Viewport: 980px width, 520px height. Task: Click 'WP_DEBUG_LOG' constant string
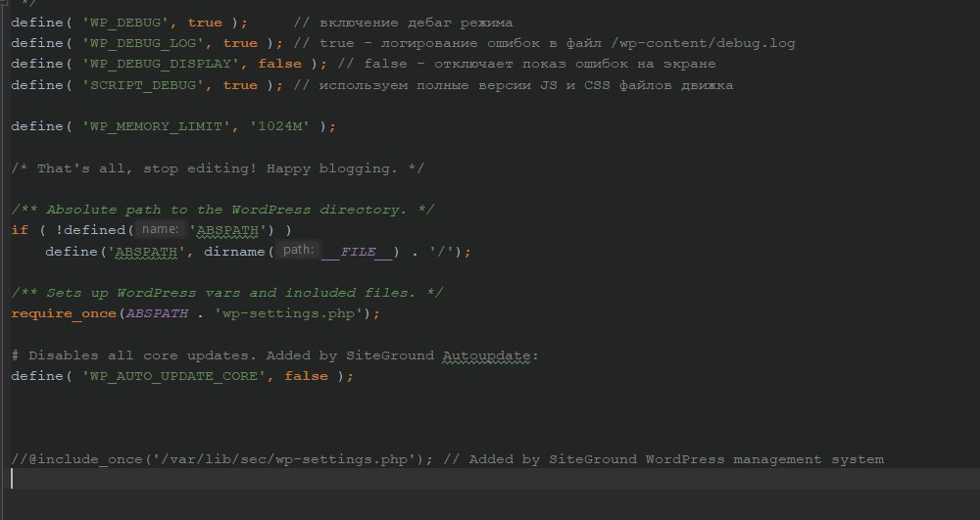tap(143, 43)
